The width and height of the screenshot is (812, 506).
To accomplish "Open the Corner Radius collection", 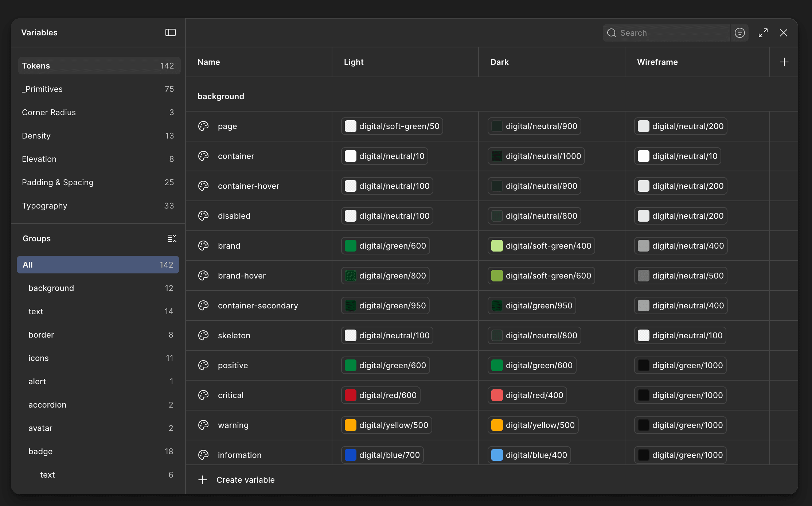I will pos(99,112).
